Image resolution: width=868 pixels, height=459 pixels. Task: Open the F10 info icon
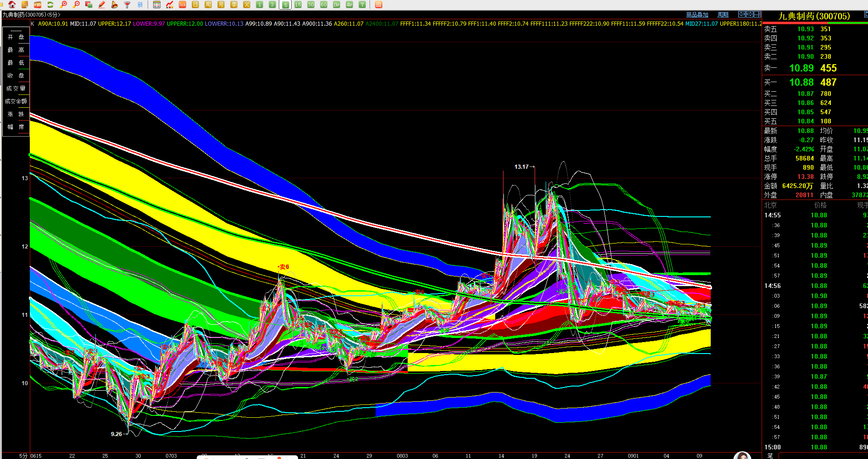click(38, 5)
